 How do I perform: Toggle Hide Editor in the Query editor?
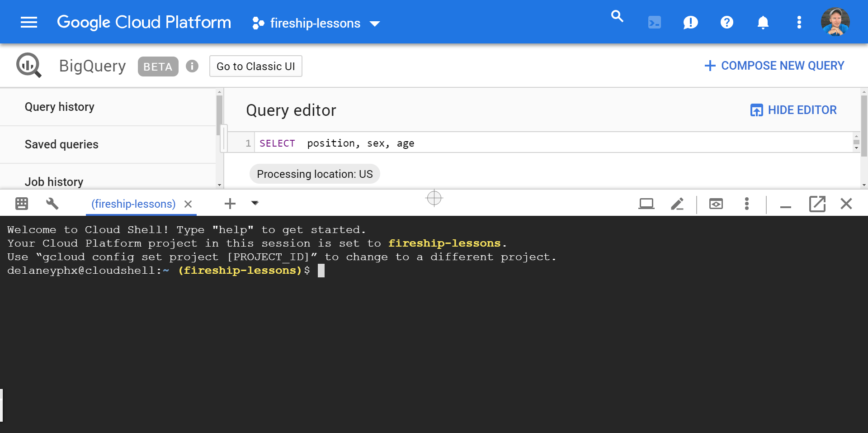point(793,109)
